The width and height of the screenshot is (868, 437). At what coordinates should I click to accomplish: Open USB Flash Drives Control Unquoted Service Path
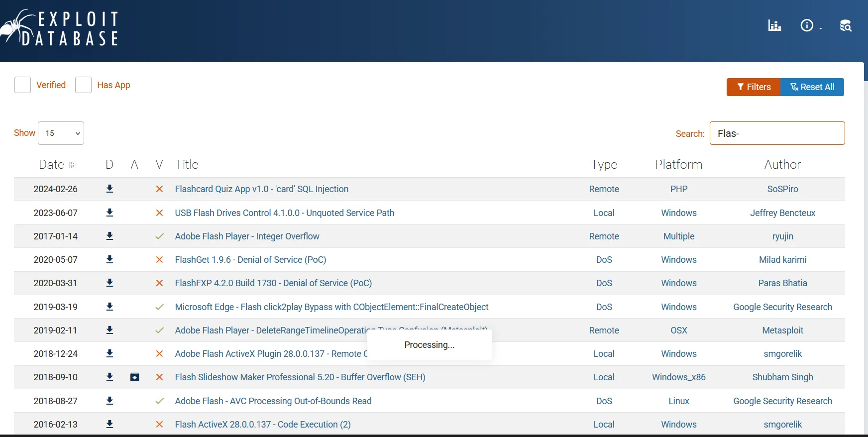click(285, 213)
